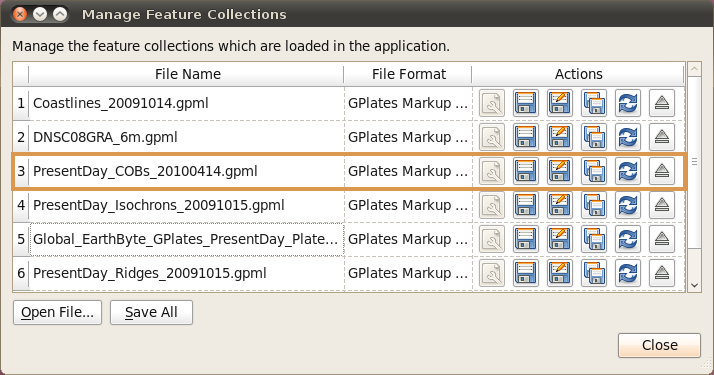Image resolution: width=714 pixels, height=375 pixels.
Task: Unload DNSC08GRA_6m.gpml using eject icon
Action: tap(662, 137)
